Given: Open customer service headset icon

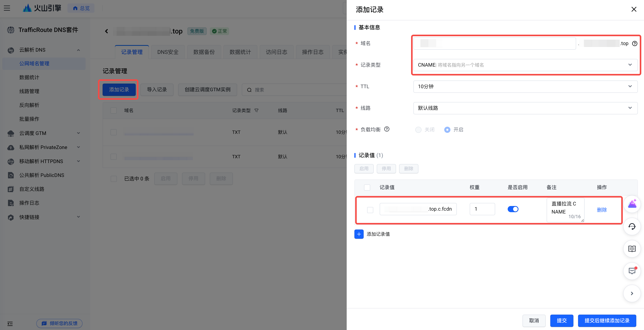Looking at the screenshot, I should pos(632,226).
